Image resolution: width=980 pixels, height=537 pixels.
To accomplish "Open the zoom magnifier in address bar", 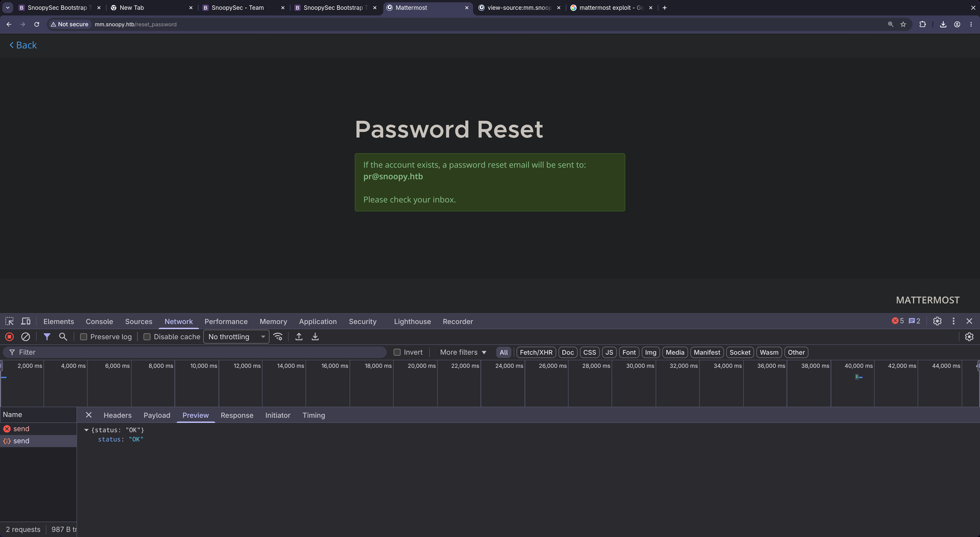I will tap(890, 24).
